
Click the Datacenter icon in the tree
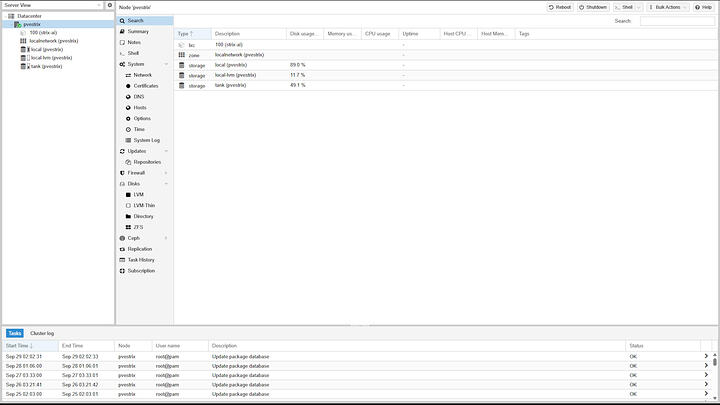[x=11, y=16]
